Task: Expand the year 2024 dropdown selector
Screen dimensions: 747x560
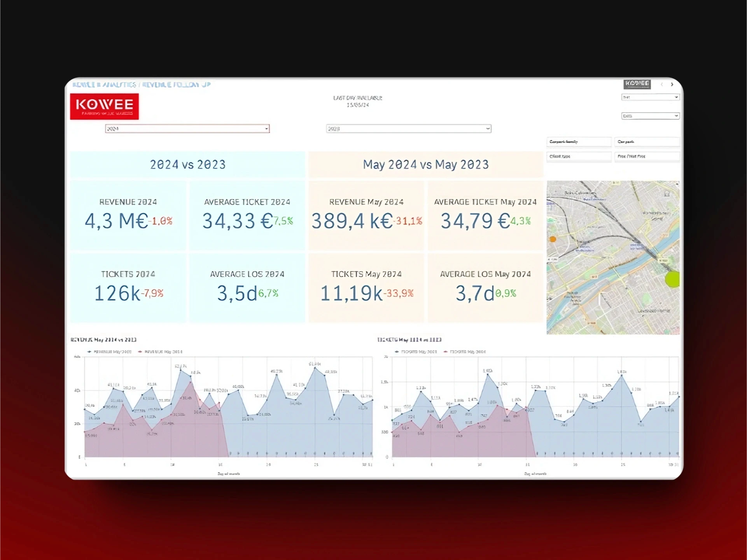Action: point(266,128)
